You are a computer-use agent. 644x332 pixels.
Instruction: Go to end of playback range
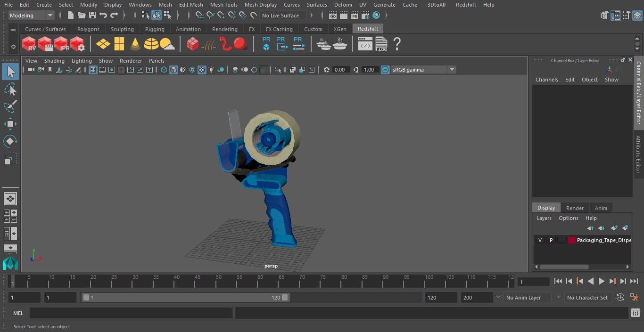(634, 281)
